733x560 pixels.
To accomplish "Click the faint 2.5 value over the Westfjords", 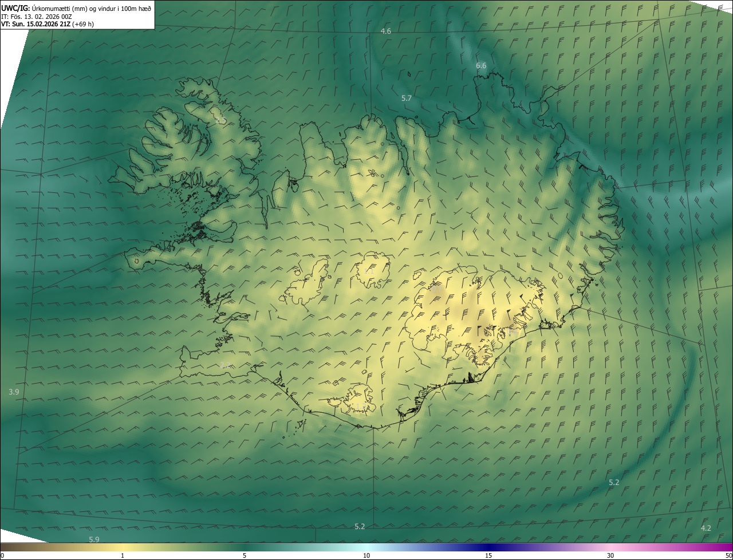I will pos(221,120).
